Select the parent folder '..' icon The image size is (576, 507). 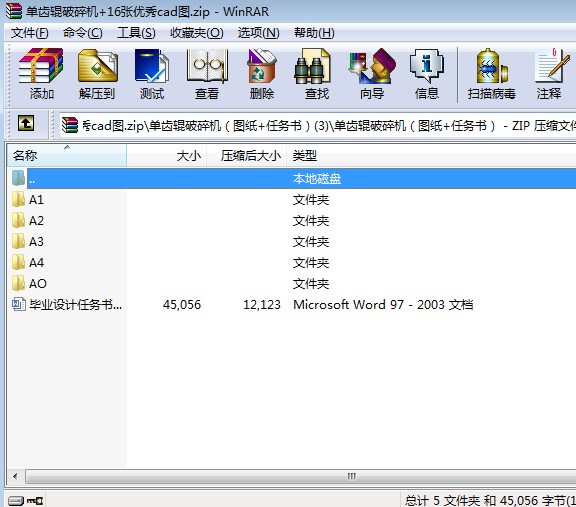pos(18,178)
